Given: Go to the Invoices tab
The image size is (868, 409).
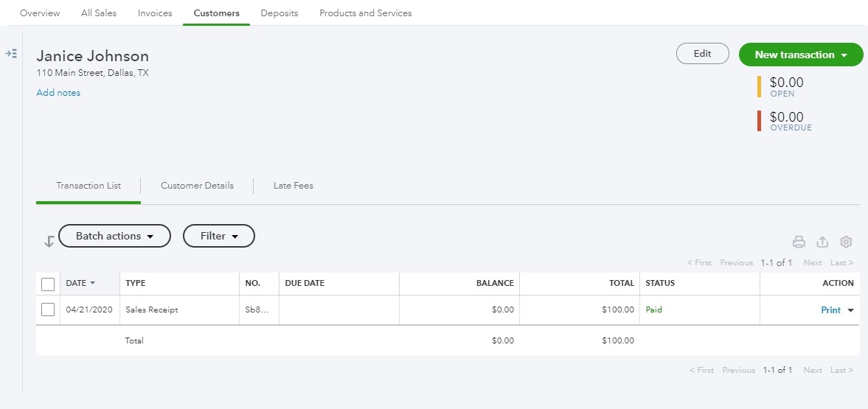Looking at the screenshot, I should 155,13.
